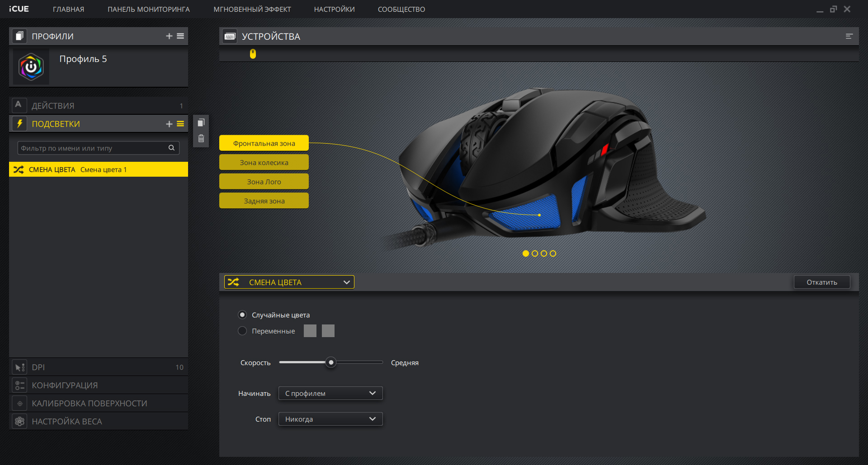This screenshot has width=868, height=465.
Task: Select the Случайные цвета radio option
Action: click(242, 315)
